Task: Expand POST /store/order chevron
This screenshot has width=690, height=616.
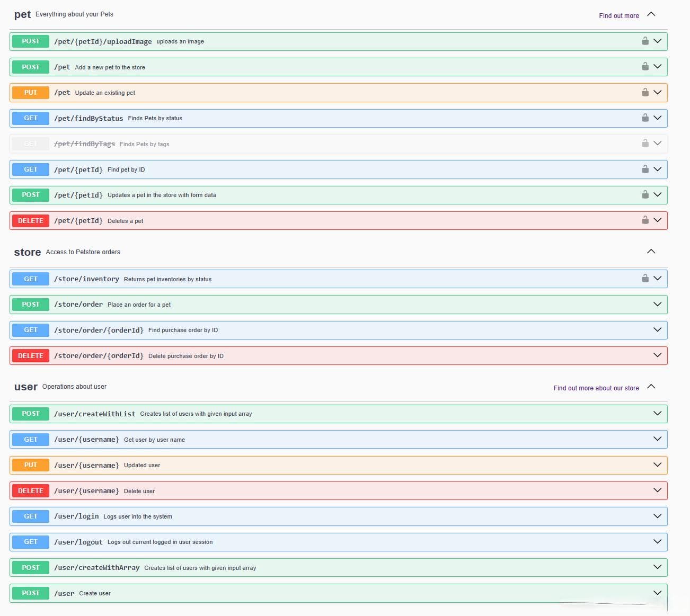Action: [x=658, y=304]
